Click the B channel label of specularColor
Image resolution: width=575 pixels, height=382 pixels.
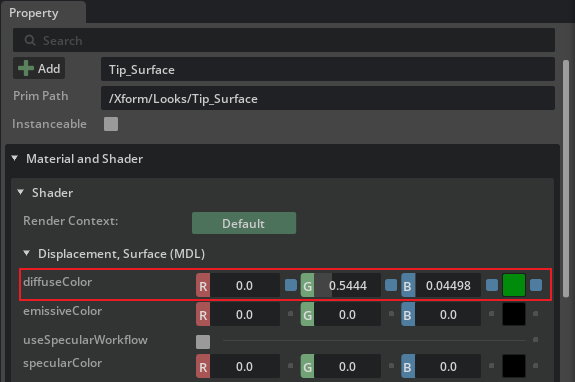point(408,366)
